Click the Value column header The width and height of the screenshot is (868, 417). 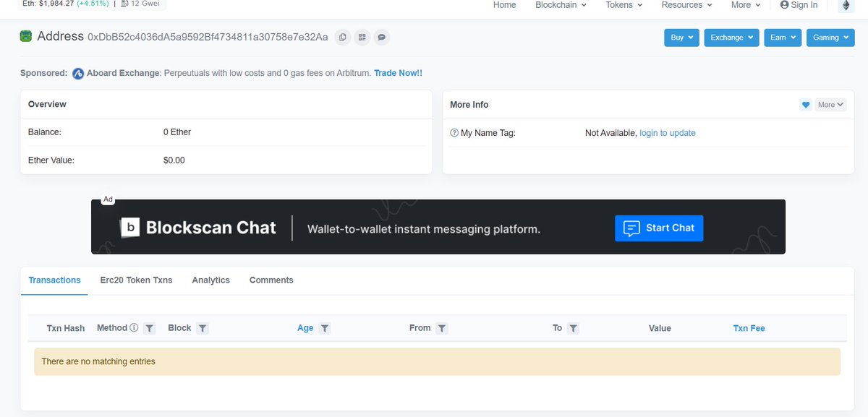click(660, 328)
